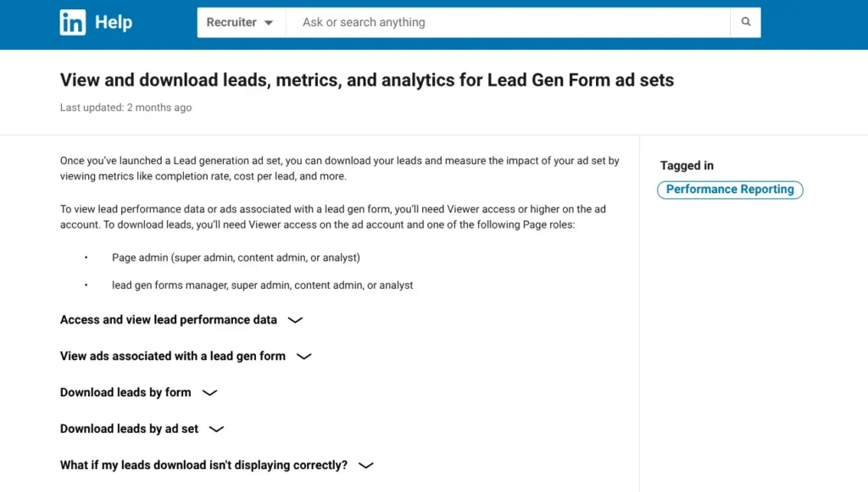Click the Recruiter dropdown chevron arrow
This screenshot has height=492, width=868.
[x=269, y=22]
